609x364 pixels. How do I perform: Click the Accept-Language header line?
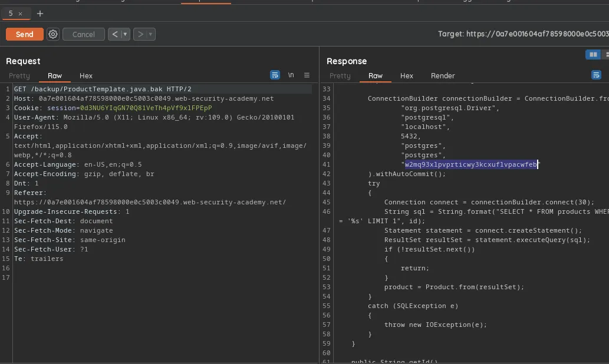pos(78,164)
